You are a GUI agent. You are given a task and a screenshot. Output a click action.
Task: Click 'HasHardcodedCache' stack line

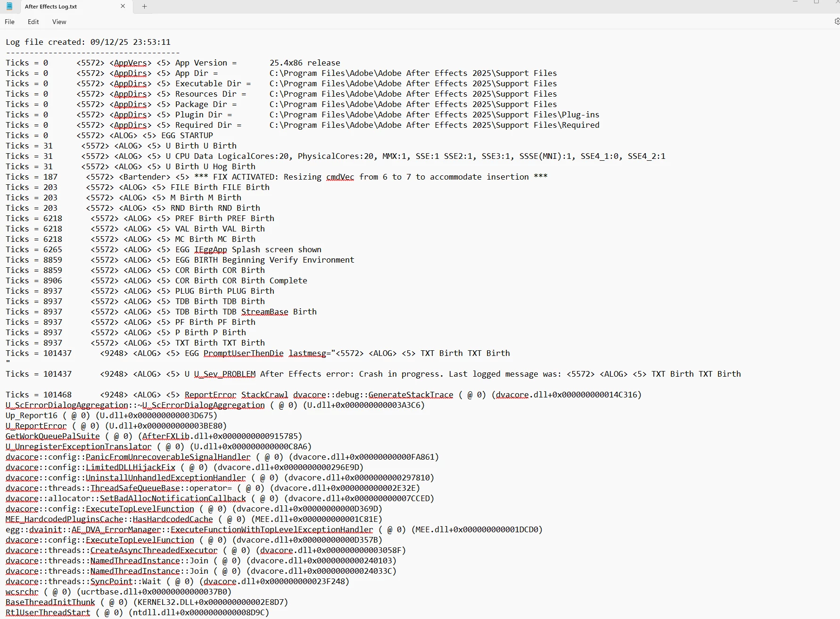(x=194, y=519)
